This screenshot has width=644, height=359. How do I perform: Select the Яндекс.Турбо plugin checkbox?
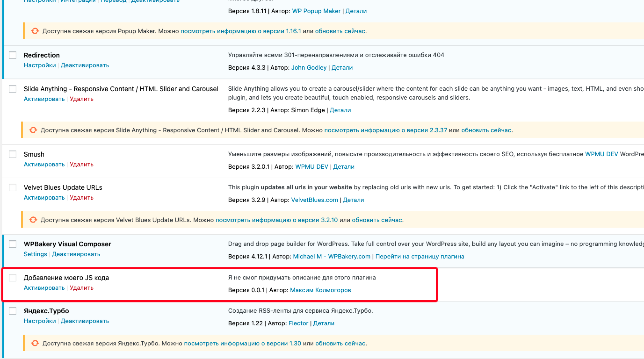tap(13, 311)
